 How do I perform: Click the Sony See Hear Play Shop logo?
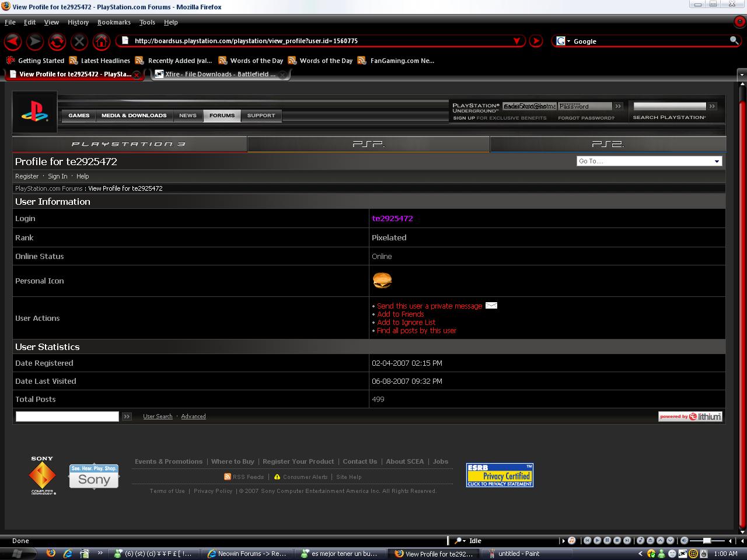[94, 477]
